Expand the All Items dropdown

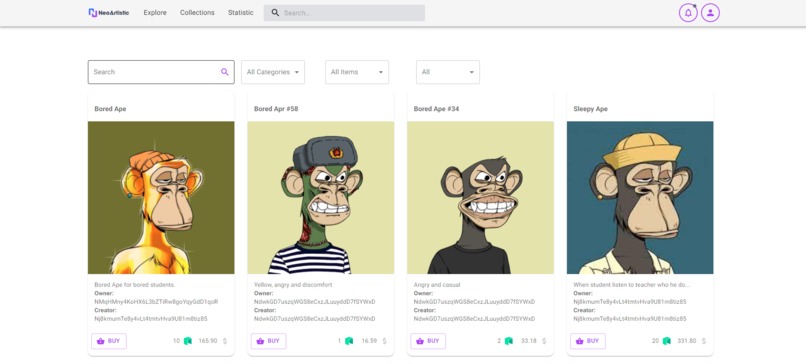pyautogui.click(x=357, y=72)
